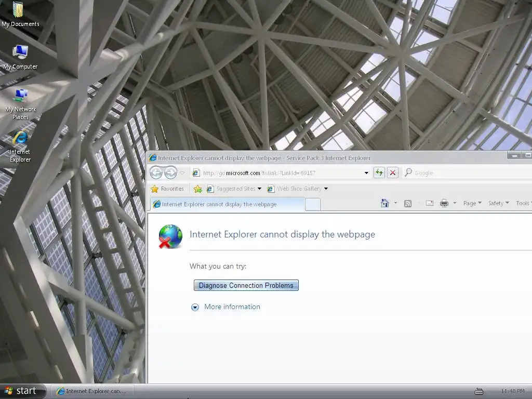
Task: Click the Internet Explorer taskbar button
Action: click(x=92, y=391)
